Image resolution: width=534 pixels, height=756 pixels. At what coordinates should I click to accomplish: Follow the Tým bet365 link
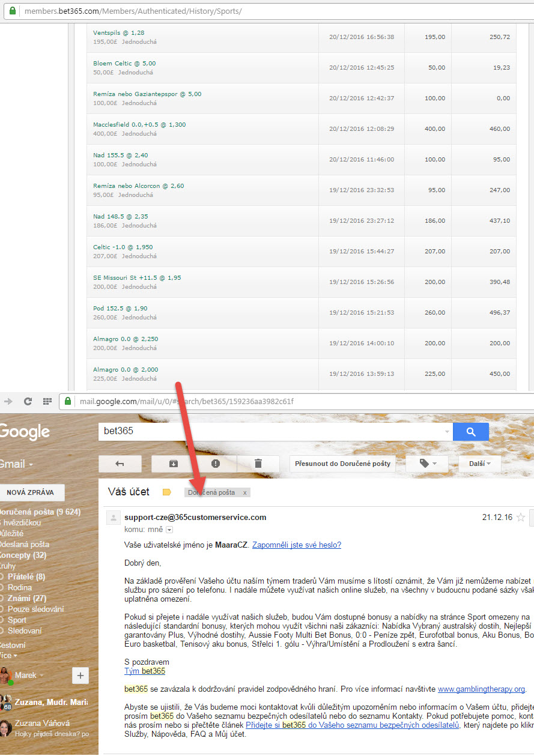(145, 671)
